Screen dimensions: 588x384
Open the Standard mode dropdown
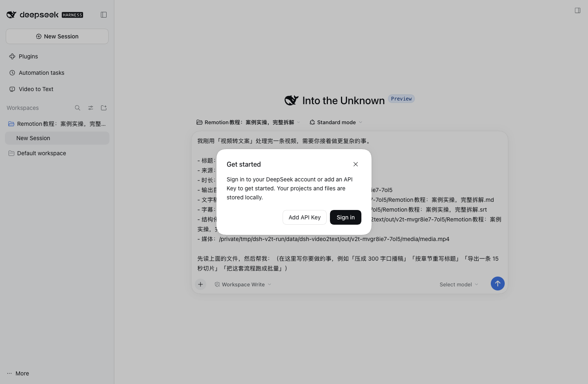pyautogui.click(x=336, y=122)
